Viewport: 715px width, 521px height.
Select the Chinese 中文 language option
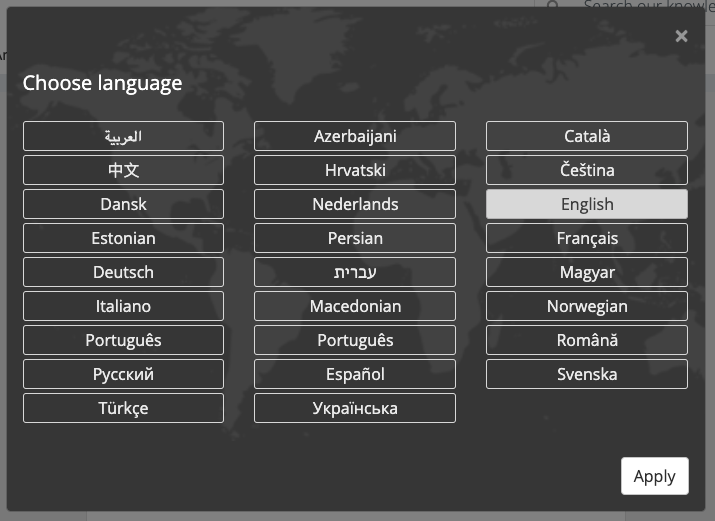124,170
